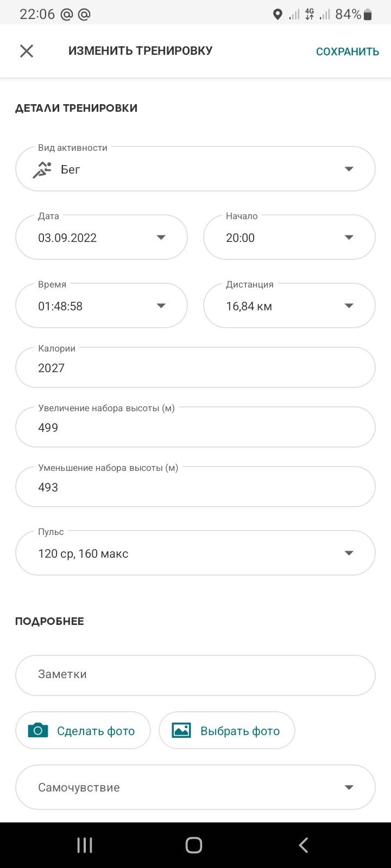Open the Дата picker showing 03.09.2022
Viewport: 391px width, 868px height.
tap(102, 238)
